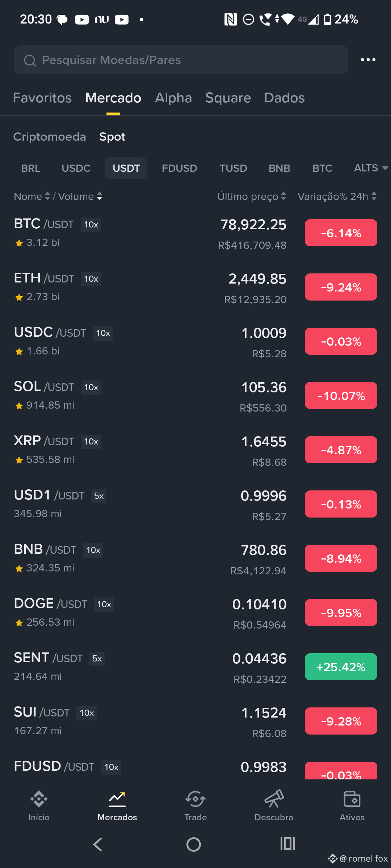Image resolution: width=391 pixels, height=868 pixels.
Task: Tap the Android recent apps icon
Action: (x=288, y=844)
